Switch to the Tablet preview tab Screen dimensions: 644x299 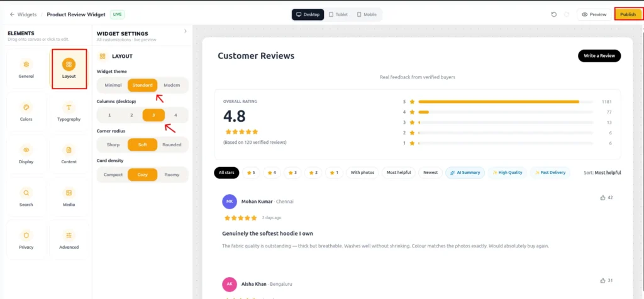338,14
